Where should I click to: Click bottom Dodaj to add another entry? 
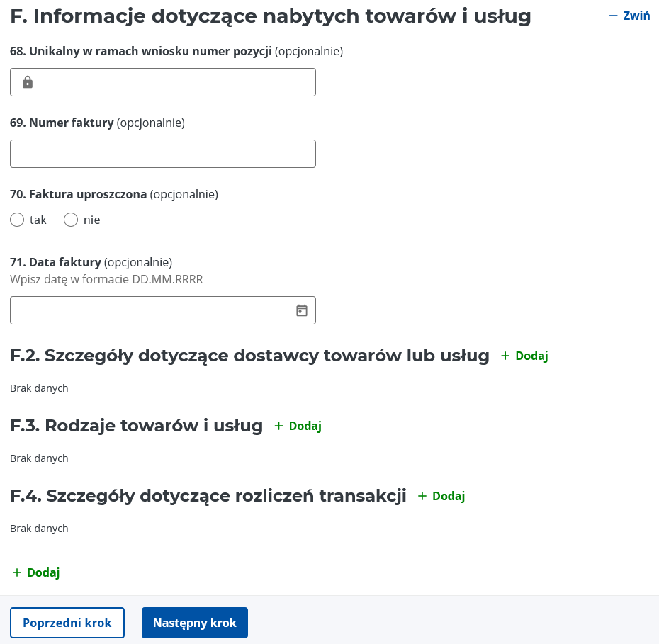point(36,572)
